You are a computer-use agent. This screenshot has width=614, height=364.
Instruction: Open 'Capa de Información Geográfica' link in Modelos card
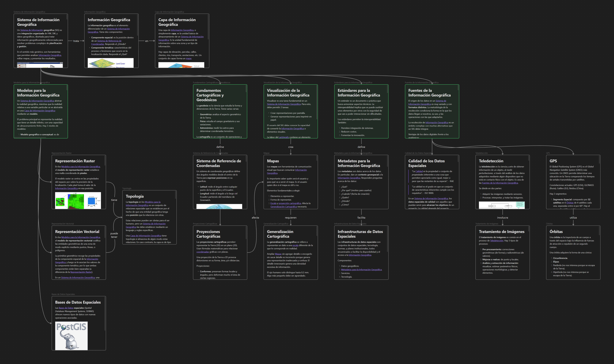(40, 111)
